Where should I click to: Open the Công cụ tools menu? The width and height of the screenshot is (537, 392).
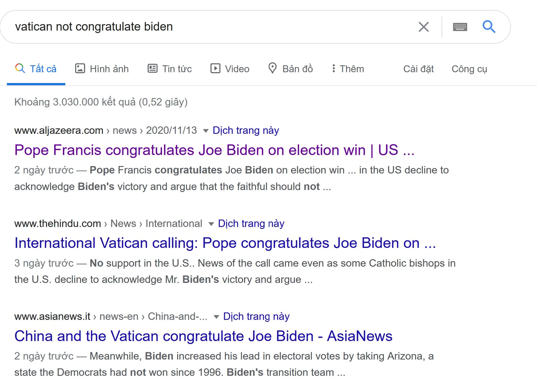pos(469,69)
